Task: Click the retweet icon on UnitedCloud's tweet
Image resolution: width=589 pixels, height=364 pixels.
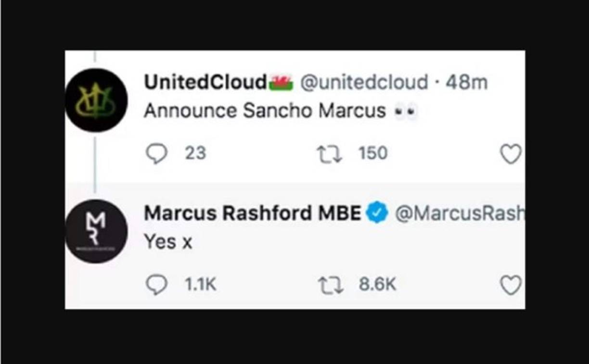Action: tap(330, 152)
